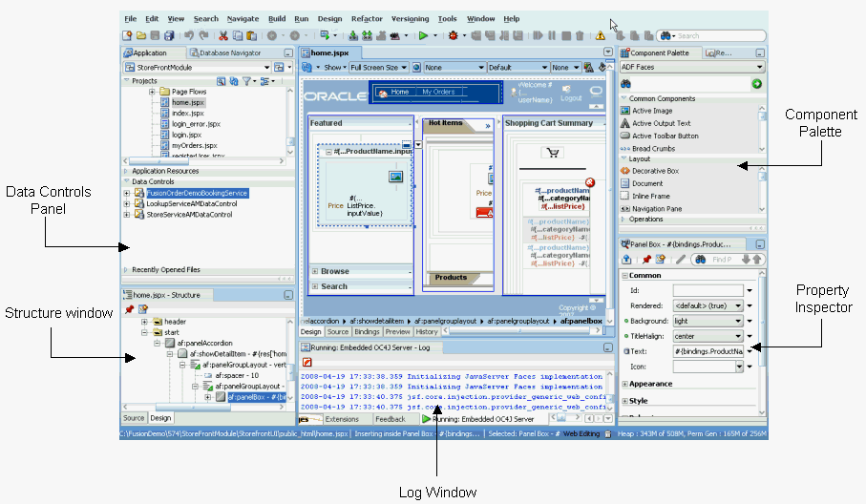
Task: Click the Find field in Property Inspector
Action: (x=723, y=260)
